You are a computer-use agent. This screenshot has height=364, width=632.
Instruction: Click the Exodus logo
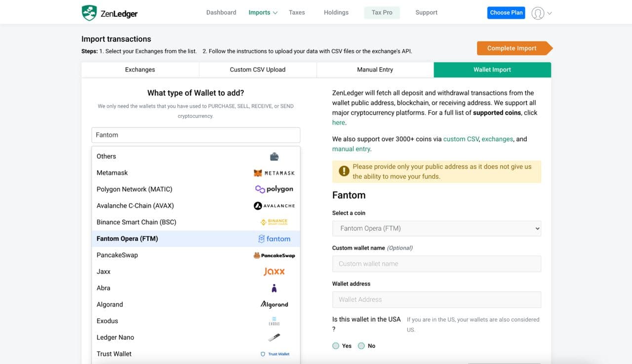274,321
